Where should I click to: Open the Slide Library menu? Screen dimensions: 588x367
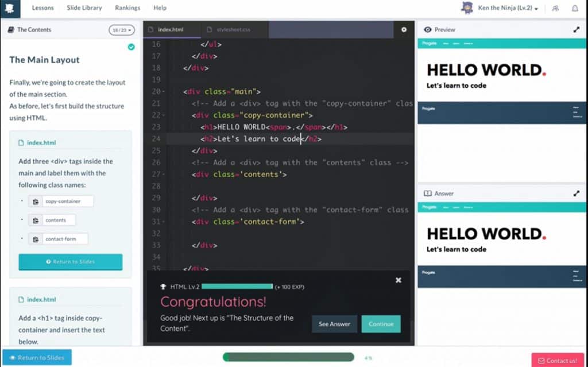84,8
